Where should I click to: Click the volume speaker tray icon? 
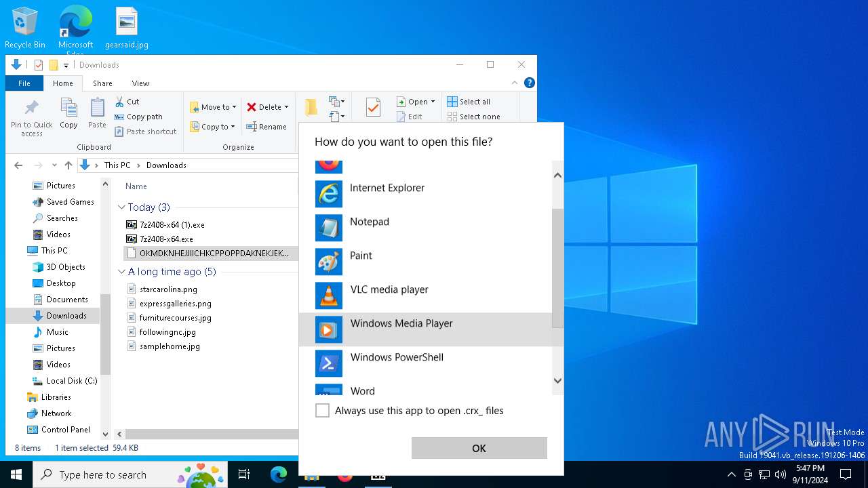click(x=781, y=474)
